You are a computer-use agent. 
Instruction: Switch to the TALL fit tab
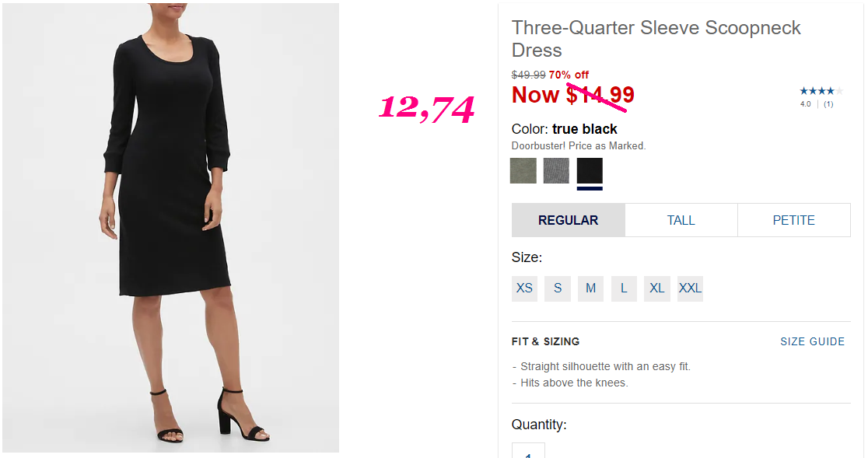point(681,220)
